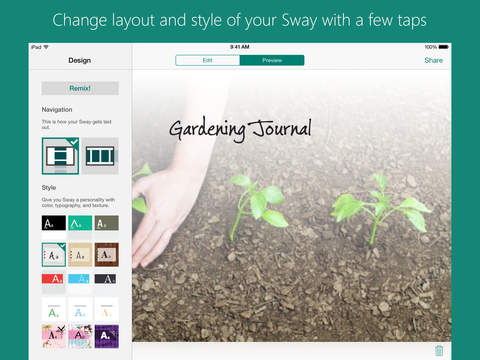Click the Style section label
Image resolution: width=480 pixels, height=360 pixels.
click(x=49, y=187)
